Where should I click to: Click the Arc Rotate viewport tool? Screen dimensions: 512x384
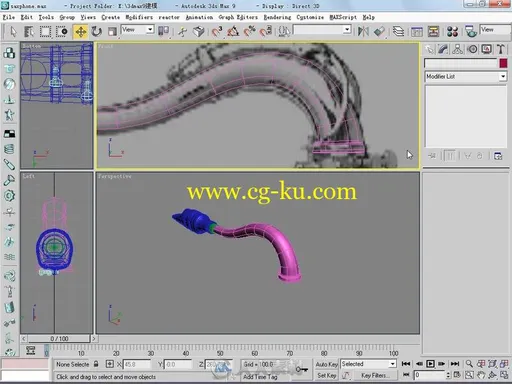click(492, 375)
